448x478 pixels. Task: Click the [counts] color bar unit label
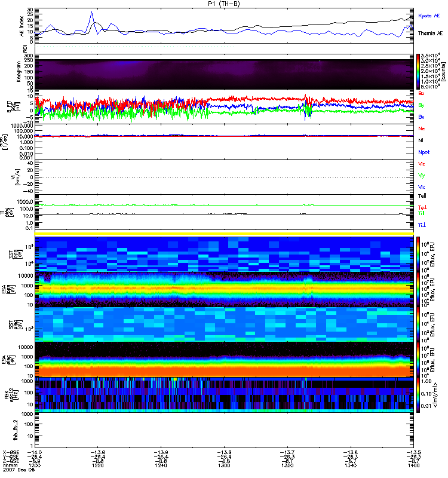[443, 72]
